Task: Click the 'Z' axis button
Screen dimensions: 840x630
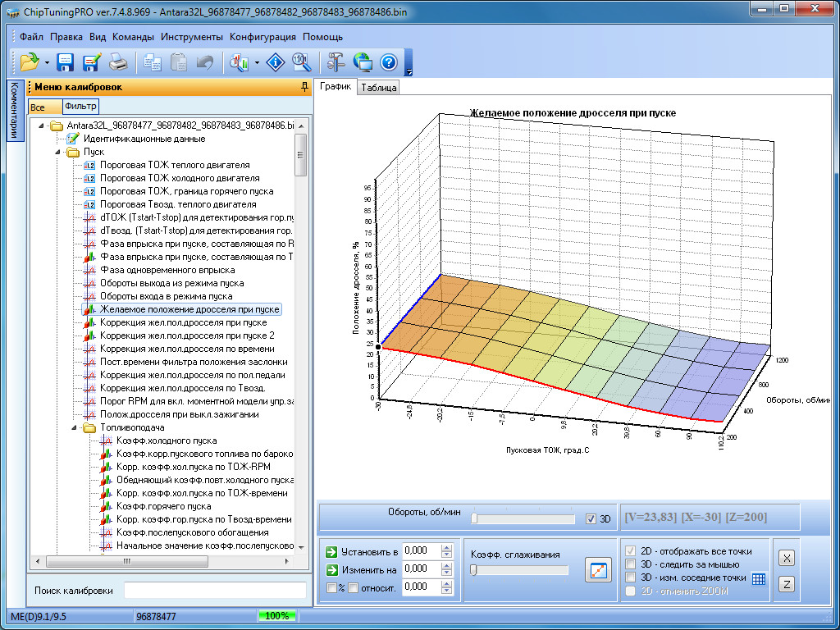Action: pyautogui.click(x=785, y=584)
